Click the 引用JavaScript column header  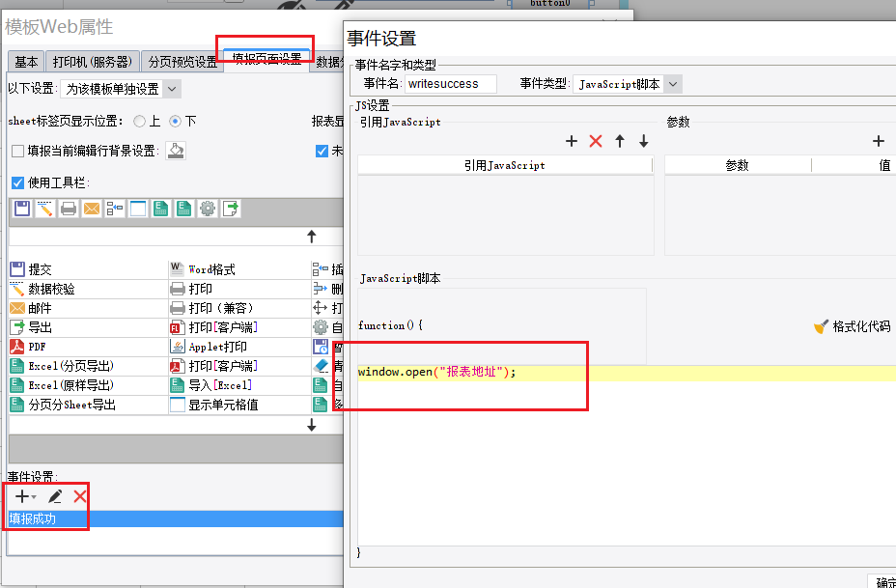(505, 166)
